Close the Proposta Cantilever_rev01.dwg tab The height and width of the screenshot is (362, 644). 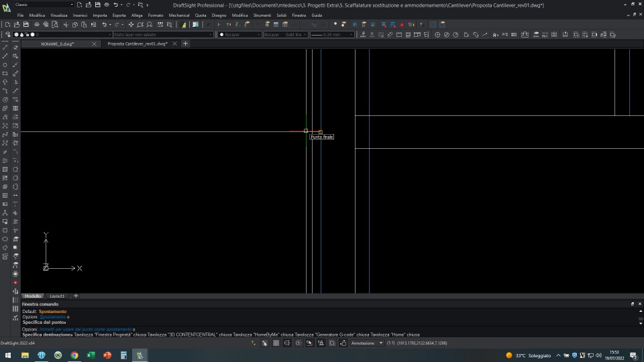(175, 44)
